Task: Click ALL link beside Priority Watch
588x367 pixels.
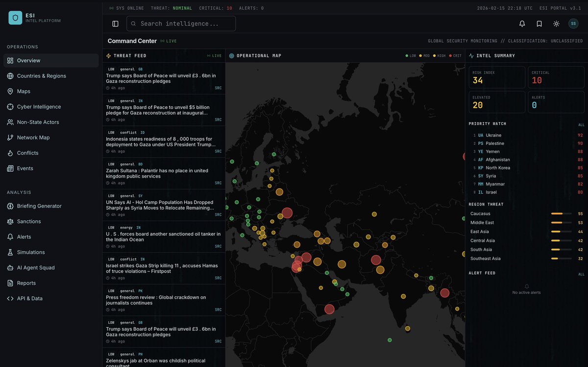Action: 581,125
